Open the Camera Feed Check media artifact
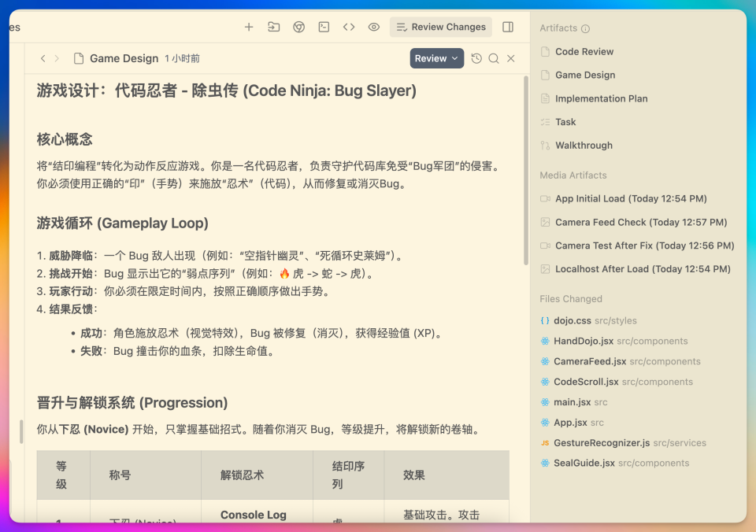756x532 pixels. click(x=613, y=222)
